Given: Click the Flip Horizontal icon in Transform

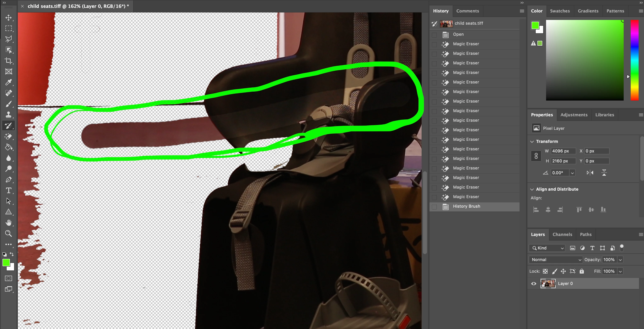Looking at the screenshot, I should coord(590,173).
